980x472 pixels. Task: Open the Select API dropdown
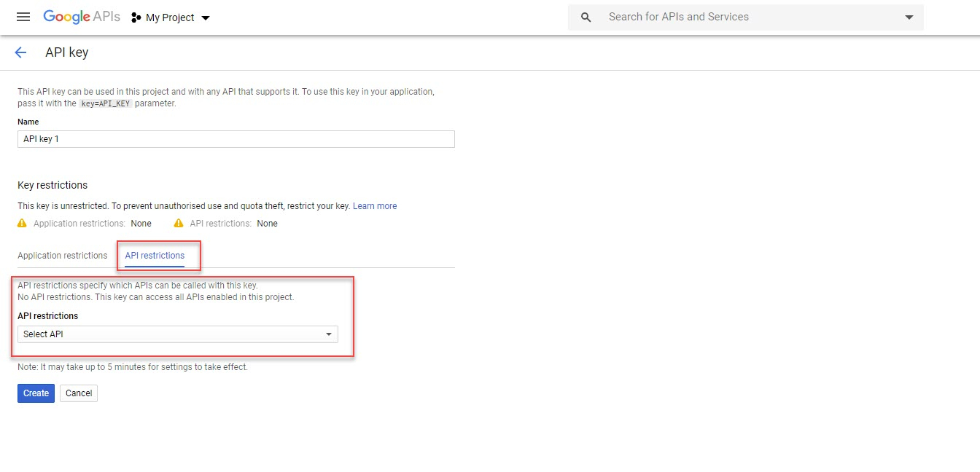[x=178, y=334]
